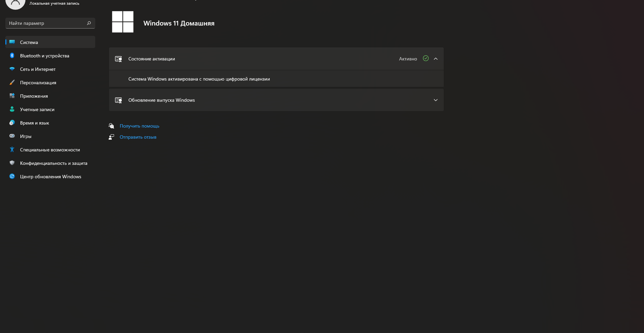Click the Обновление выпуска Windows row label
The image size is (644, 333).
(161, 100)
